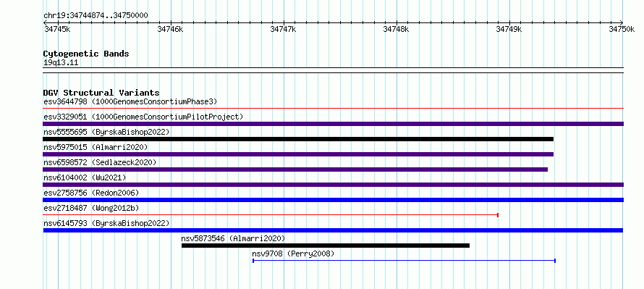This screenshot has width=644, height=289.
Task: Select the nsv6145793 (ByrskaBishop2022) label
Action: click(x=106, y=223)
